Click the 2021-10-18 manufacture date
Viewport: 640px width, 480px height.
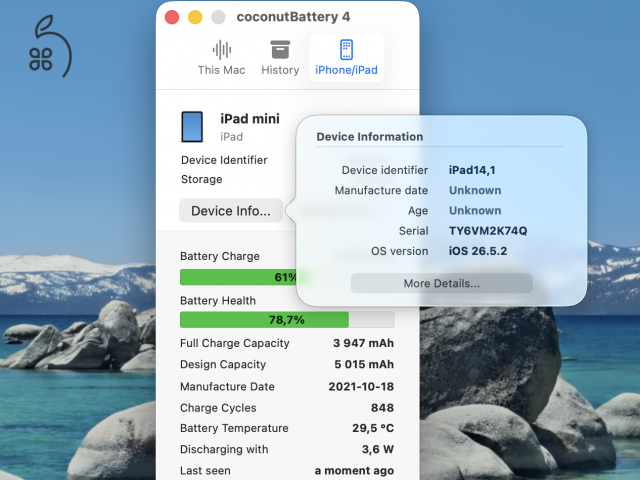click(361, 387)
